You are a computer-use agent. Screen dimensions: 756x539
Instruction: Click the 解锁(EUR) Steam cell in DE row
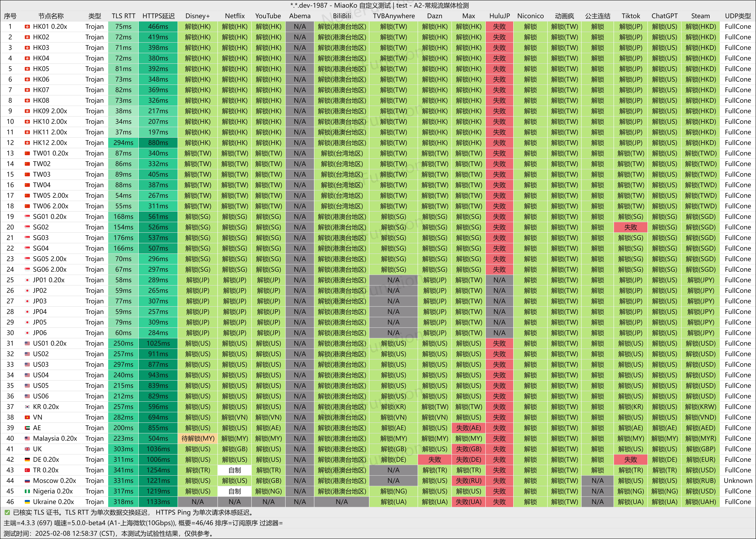[701, 460]
